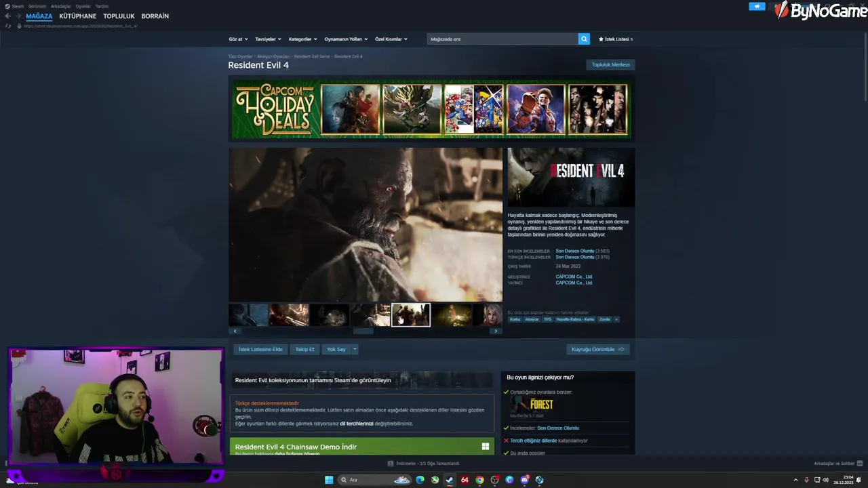Open the Oyunlar menu
868x488 pixels.
click(83, 6)
